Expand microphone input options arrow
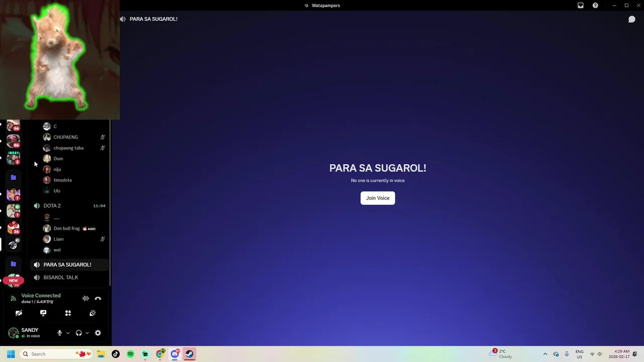Image resolution: width=644 pixels, height=362 pixels. coord(68,333)
